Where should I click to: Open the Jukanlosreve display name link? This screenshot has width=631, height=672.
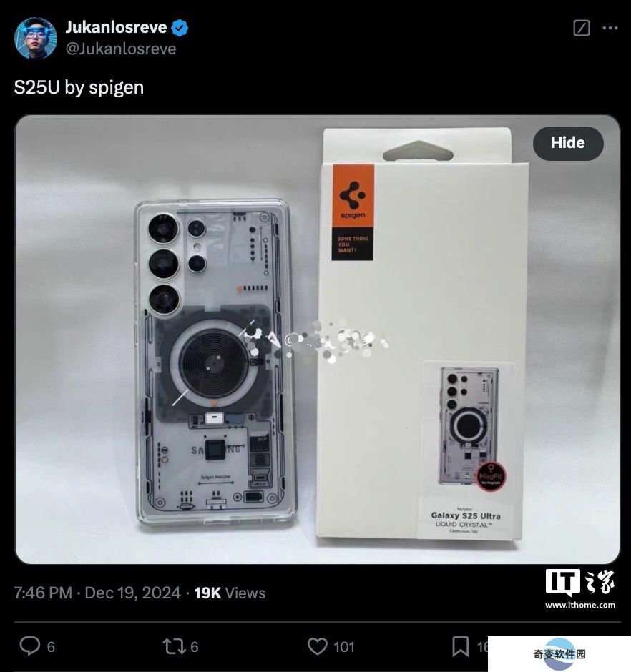click(116, 27)
